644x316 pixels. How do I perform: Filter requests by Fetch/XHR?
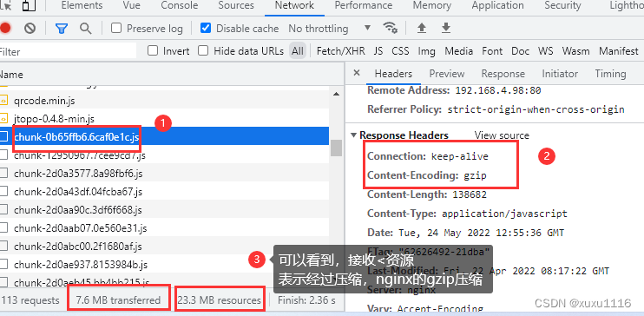point(341,51)
